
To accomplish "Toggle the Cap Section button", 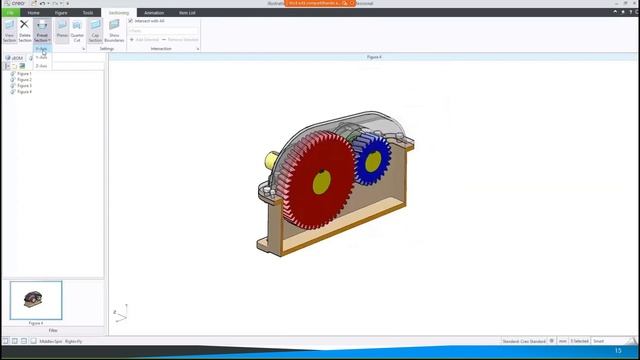I will pos(95,31).
